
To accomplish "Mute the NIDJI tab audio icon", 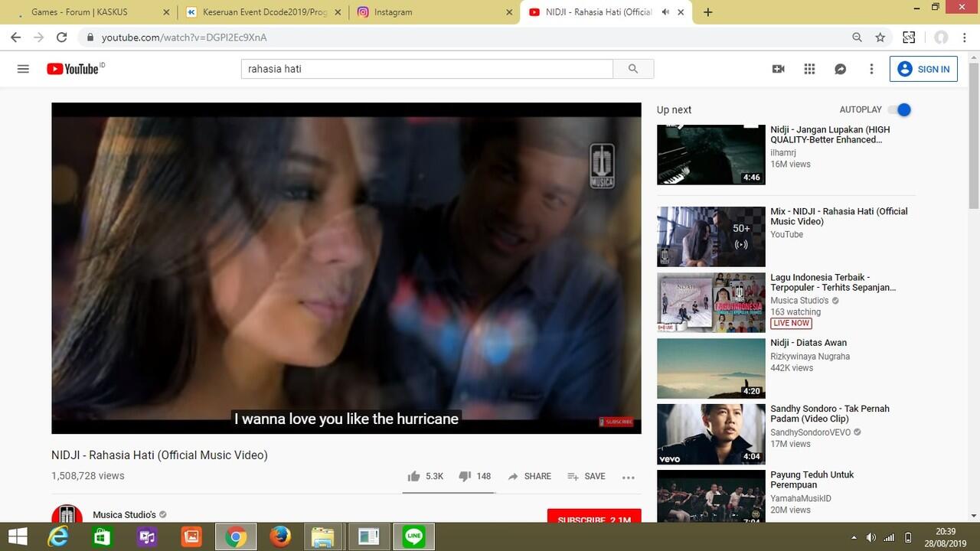I will point(665,12).
